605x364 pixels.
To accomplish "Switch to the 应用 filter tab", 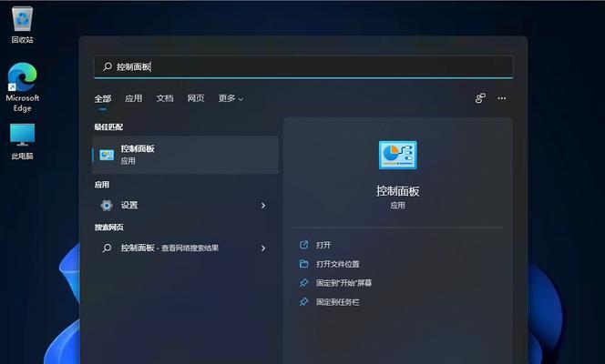I will point(134,98).
